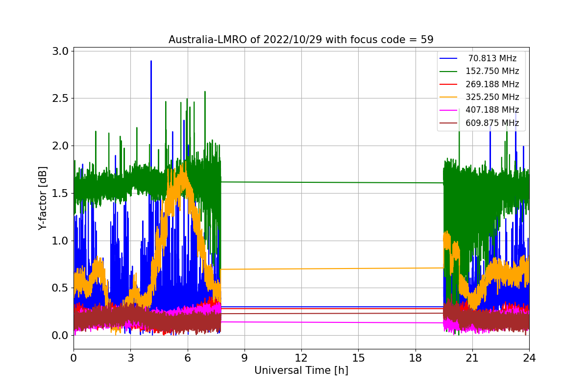Click the orange line swatch in legend
The image size is (588, 392).
[448, 98]
